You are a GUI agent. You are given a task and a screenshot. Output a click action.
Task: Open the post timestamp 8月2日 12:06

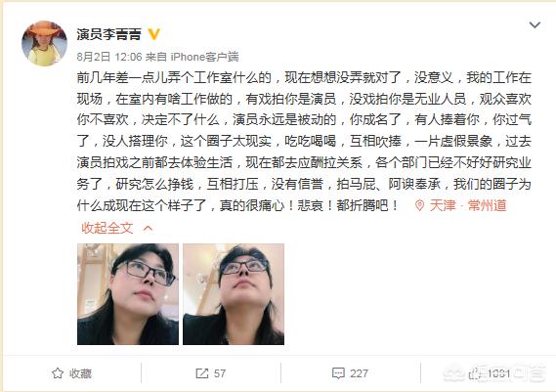coord(109,57)
